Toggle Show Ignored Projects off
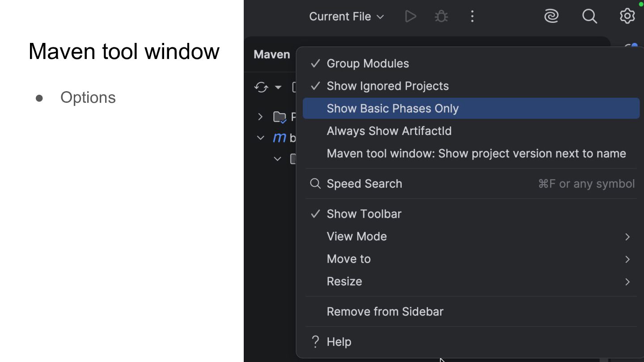 [x=387, y=86]
